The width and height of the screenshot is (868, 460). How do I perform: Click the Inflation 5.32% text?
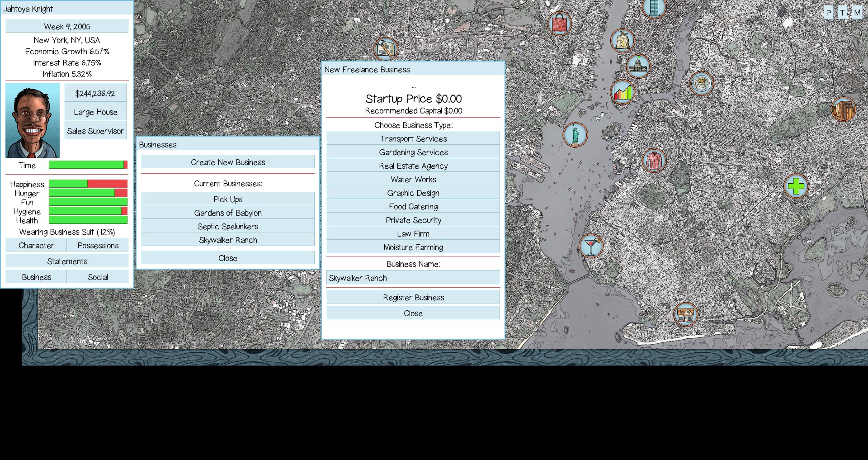point(67,74)
